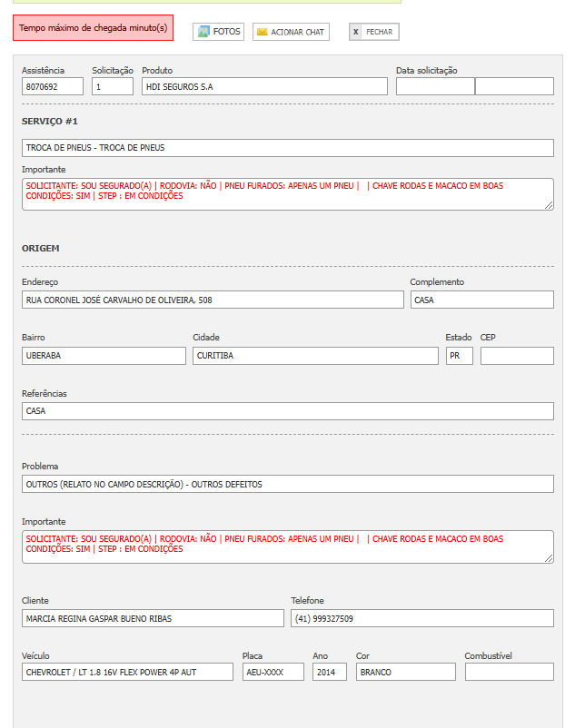Image resolution: width=575 pixels, height=728 pixels.
Task: Click the empty Combustível field
Action: click(509, 672)
